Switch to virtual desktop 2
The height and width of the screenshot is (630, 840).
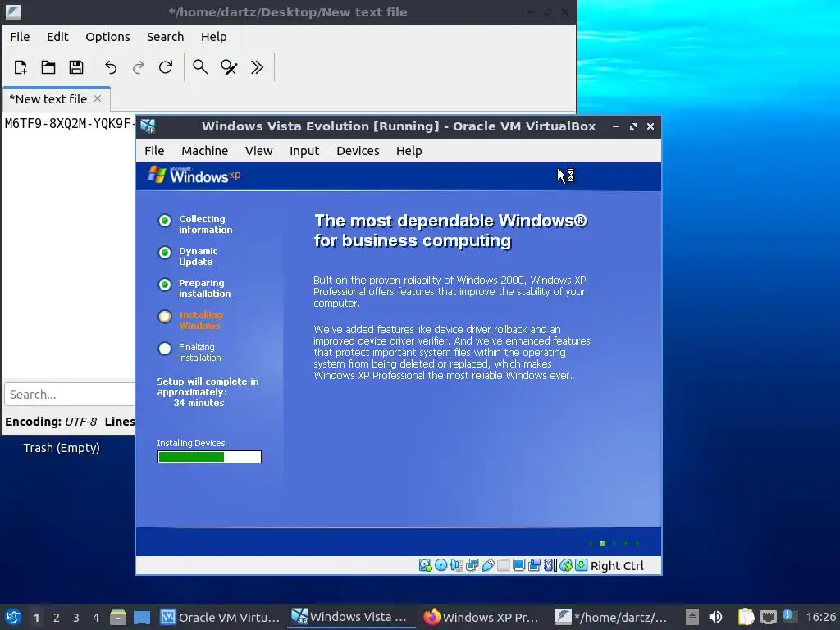tap(57, 618)
